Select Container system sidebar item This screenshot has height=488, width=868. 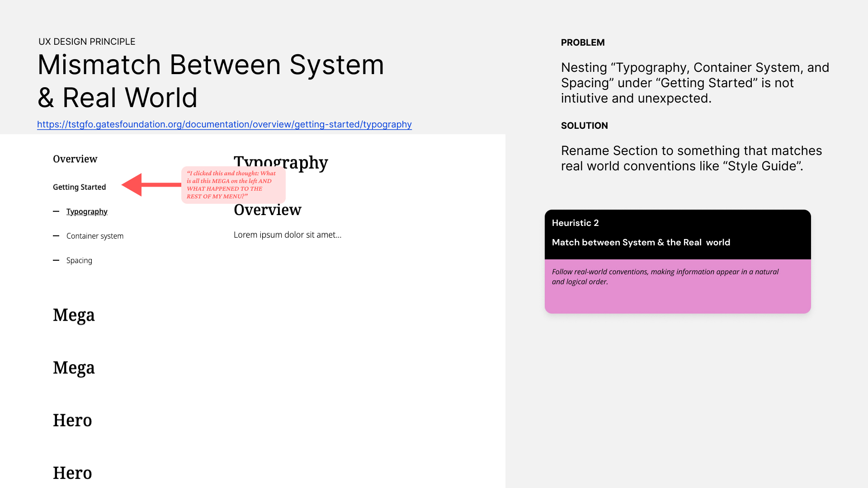click(94, 236)
